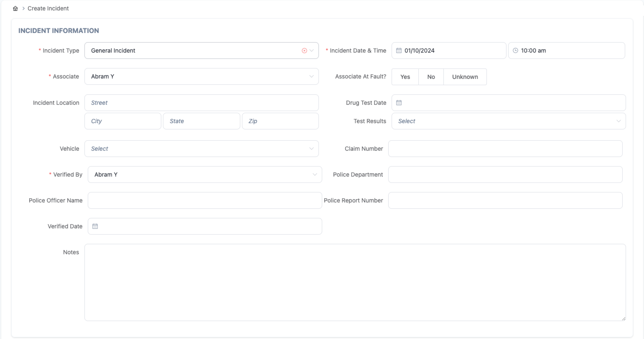The image size is (644, 339).
Task: Click into the Claim Number field
Action: 505,149
